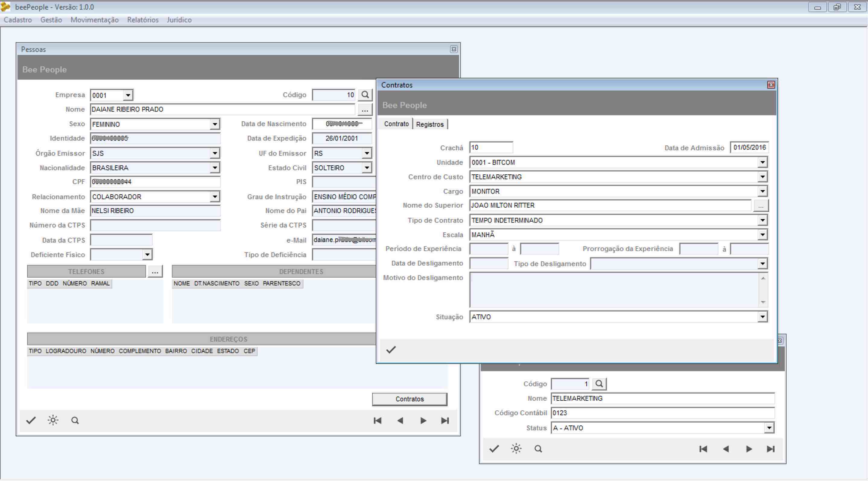The image size is (868, 481).
Task: Click the search magnifier icon in Pessoas bottom toolbar
Action: 75,420
